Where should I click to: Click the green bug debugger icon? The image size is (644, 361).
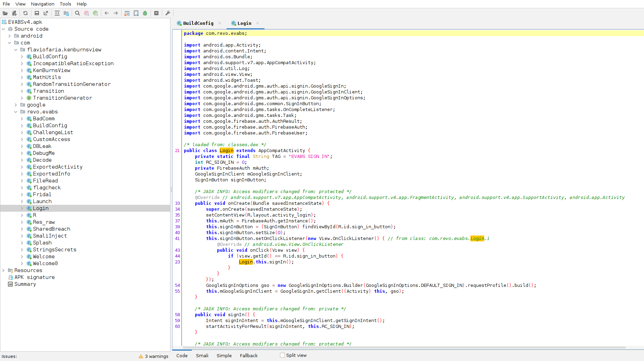pyautogui.click(x=145, y=13)
